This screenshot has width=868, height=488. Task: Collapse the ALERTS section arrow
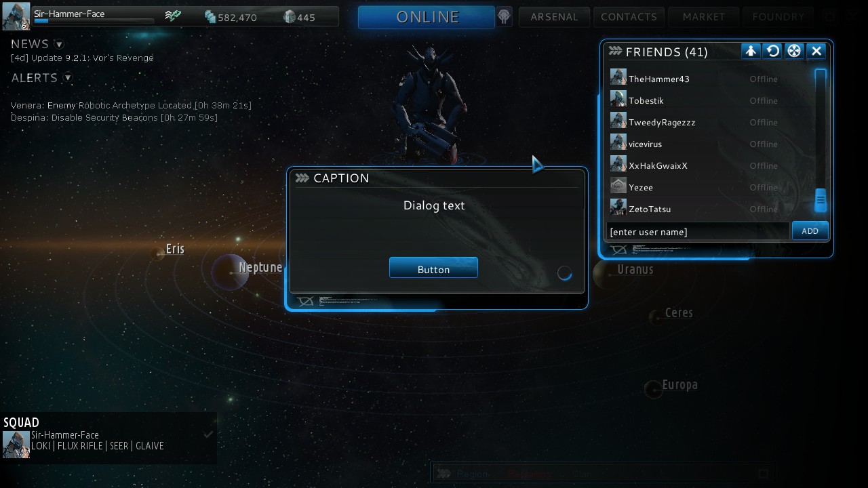coord(67,78)
